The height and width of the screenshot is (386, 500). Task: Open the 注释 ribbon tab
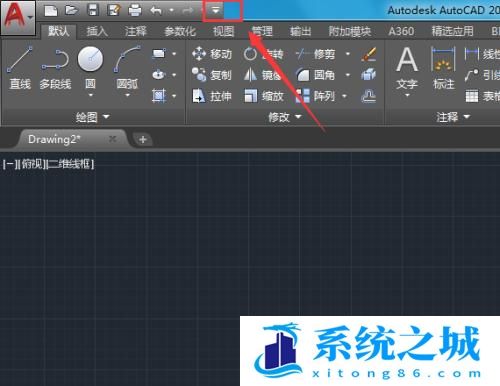click(x=136, y=31)
